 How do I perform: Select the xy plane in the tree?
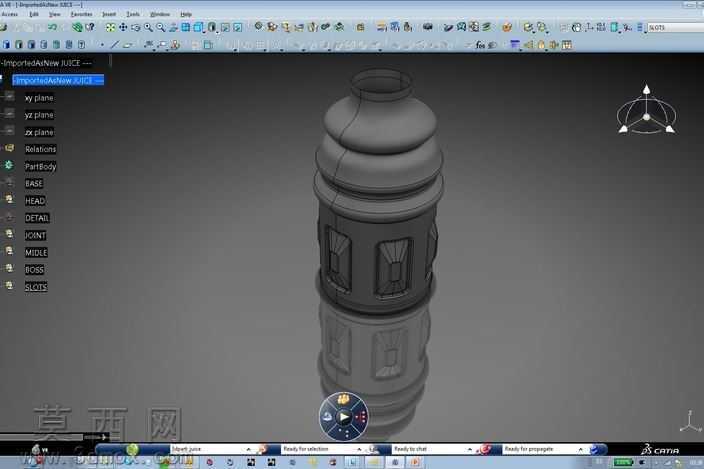point(39,98)
